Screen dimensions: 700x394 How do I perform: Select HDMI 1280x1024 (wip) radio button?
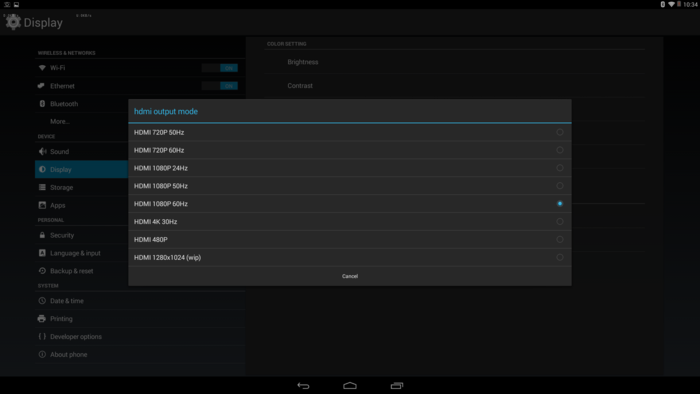pyautogui.click(x=559, y=257)
